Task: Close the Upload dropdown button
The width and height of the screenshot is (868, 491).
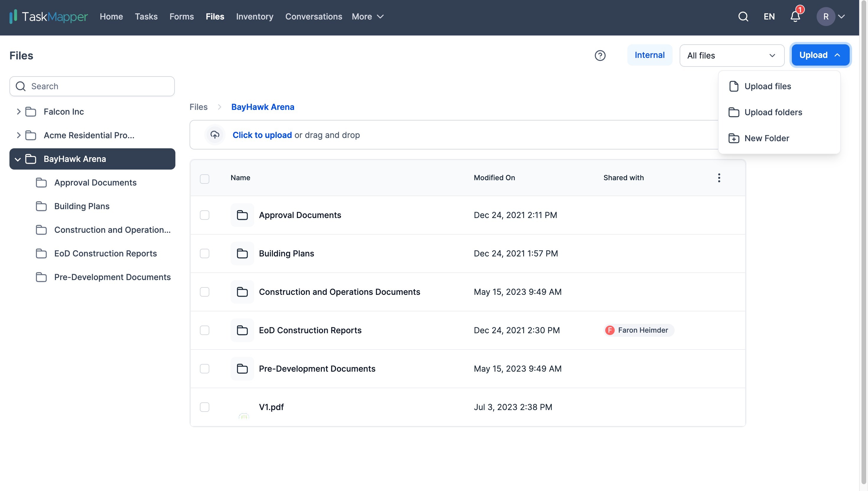Action: pos(820,55)
